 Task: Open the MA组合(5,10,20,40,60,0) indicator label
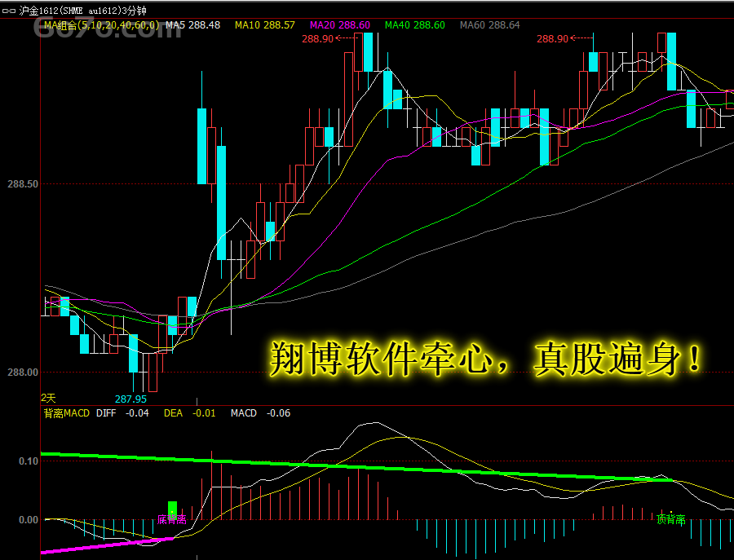pos(101,25)
